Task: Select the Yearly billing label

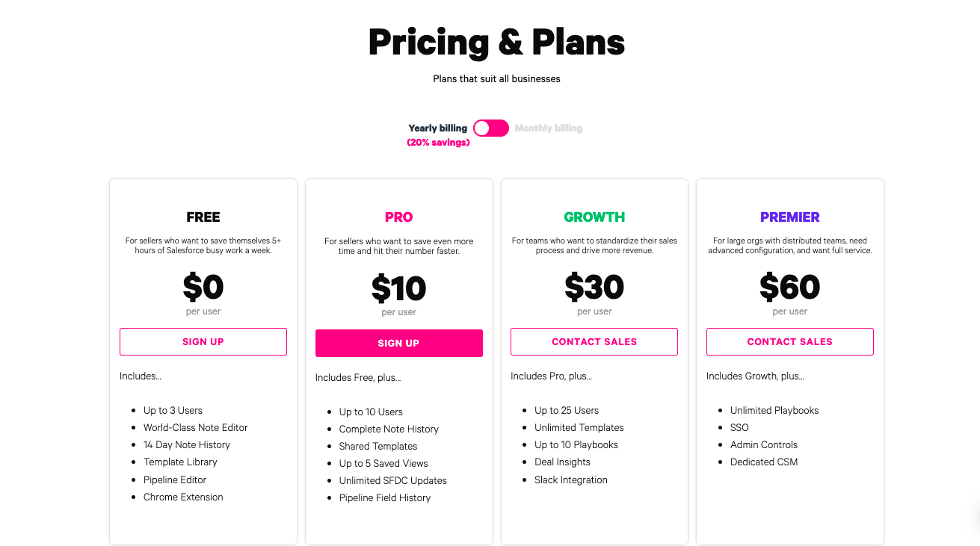Action: (x=437, y=128)
